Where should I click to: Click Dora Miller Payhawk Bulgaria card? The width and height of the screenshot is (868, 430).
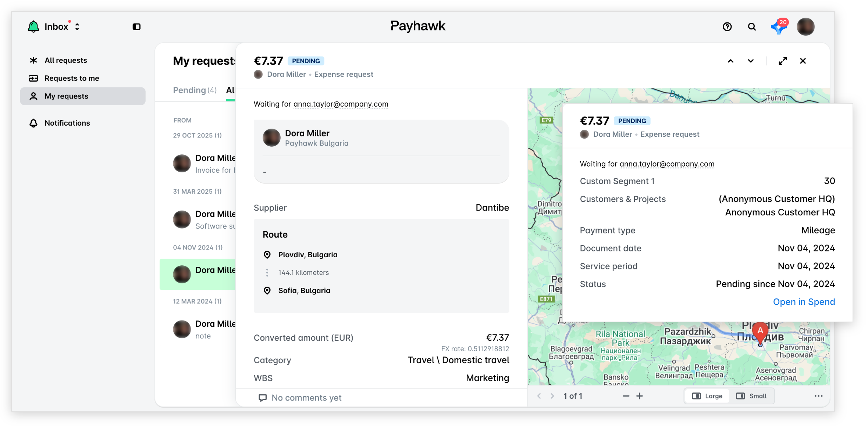tap(381, 151)
